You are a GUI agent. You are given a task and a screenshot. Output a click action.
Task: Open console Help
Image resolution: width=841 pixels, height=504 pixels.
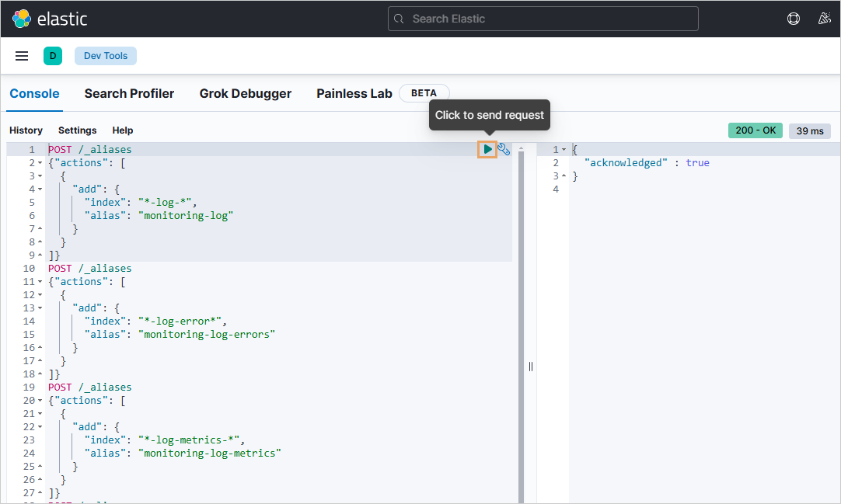122,130
